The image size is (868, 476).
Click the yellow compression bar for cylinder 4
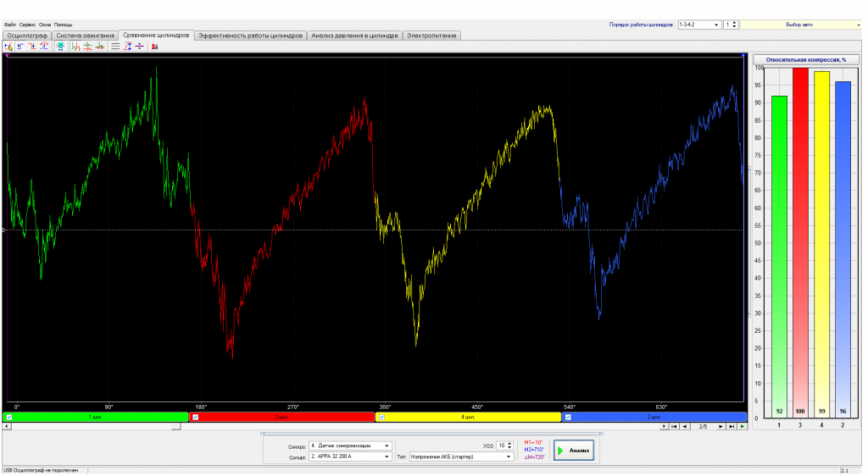821,245
